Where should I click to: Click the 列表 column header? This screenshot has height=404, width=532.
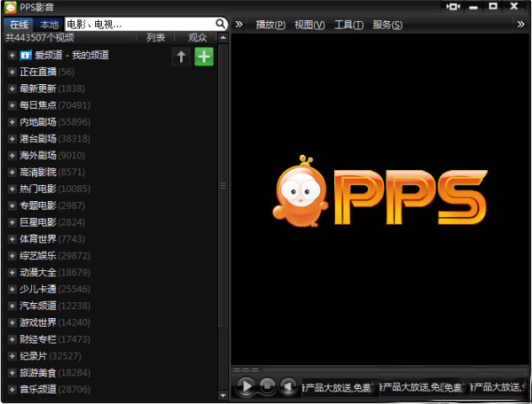click(156, 38)
